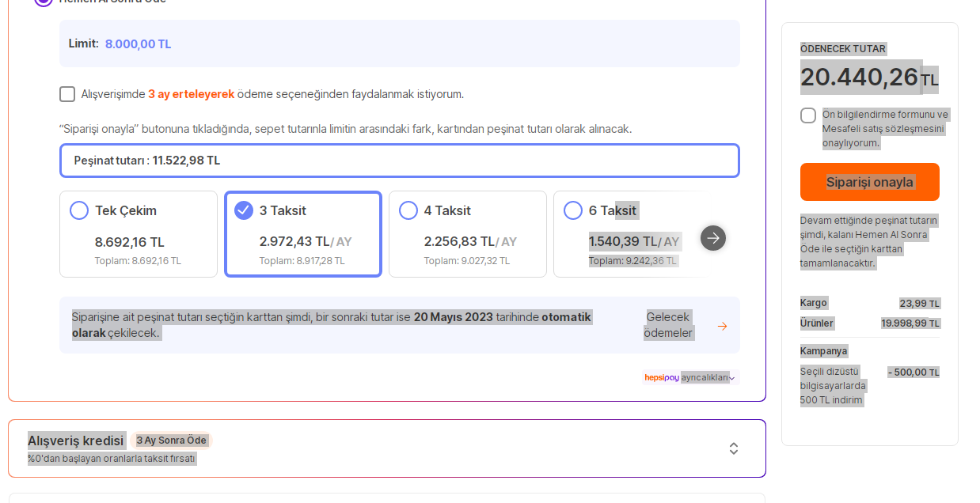Click the orange arrow beside Gelecek ödemeler
The image size is (980, 503).
(x=722, y=326)
